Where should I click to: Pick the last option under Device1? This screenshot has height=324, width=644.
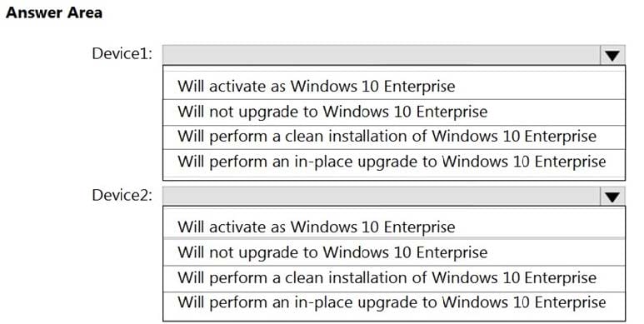coord(394,162)
